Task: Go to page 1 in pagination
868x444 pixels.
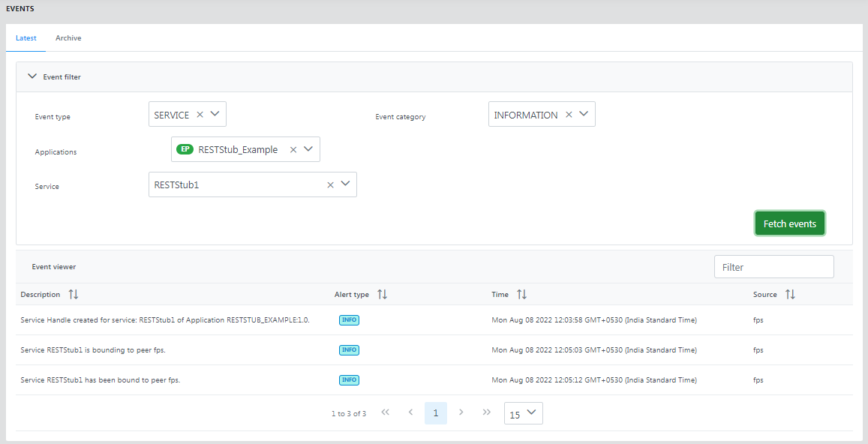Action: coord(435,413)
